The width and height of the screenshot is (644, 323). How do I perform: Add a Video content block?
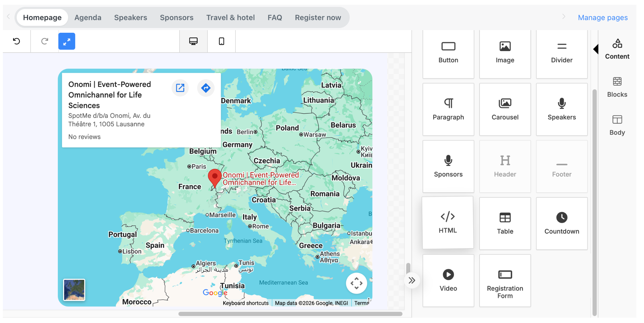[x=448, y=280]
